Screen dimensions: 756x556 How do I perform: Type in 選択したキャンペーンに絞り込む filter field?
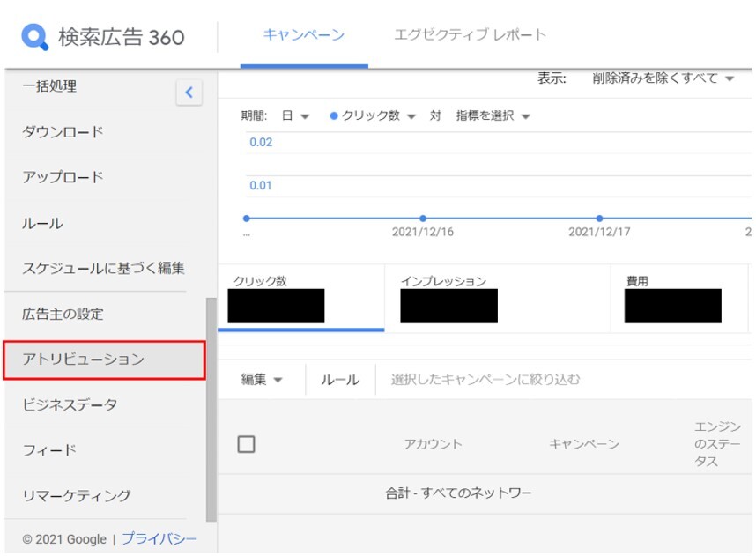click(x=529, y=380)
